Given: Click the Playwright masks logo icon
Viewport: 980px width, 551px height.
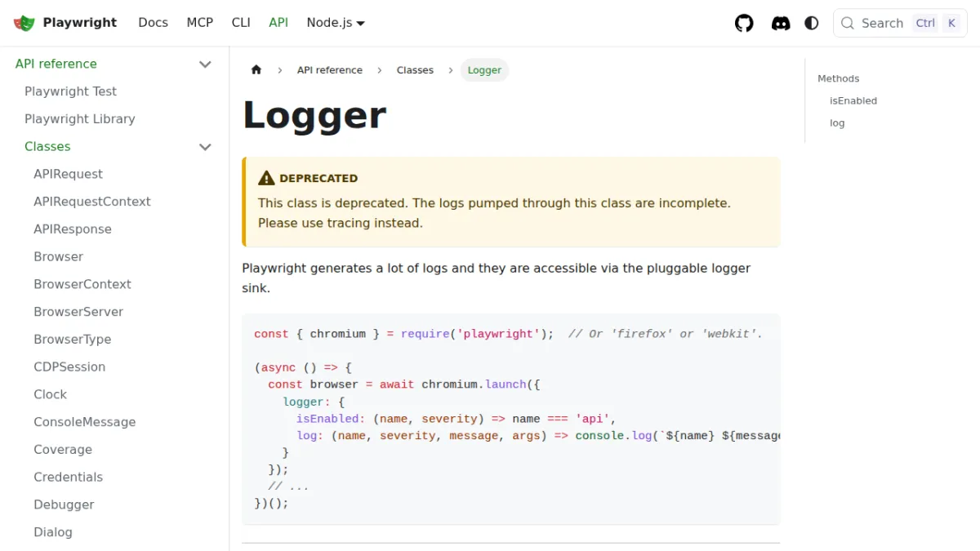Looking at the screenshot, I should pos(24,23).
